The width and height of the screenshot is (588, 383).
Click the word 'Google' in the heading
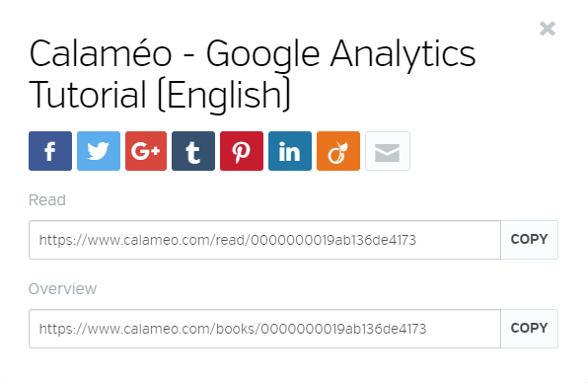(262, 56)
